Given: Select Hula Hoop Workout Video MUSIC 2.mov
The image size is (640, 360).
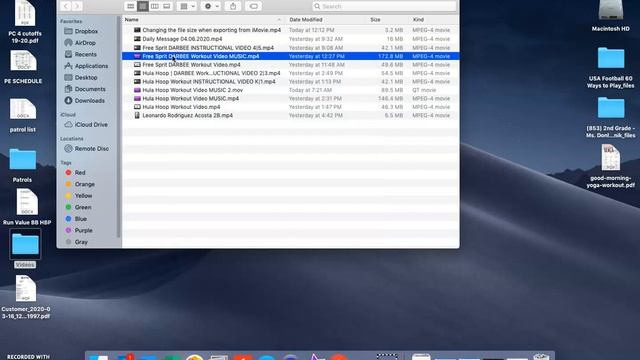Looking at the screenshot, I should tap(290, 90).
